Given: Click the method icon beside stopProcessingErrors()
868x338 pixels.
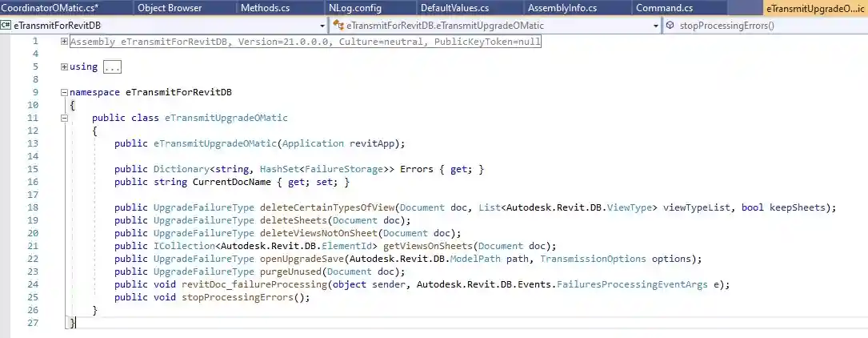Looking at the screenshot, I should [x=670, y=26].
